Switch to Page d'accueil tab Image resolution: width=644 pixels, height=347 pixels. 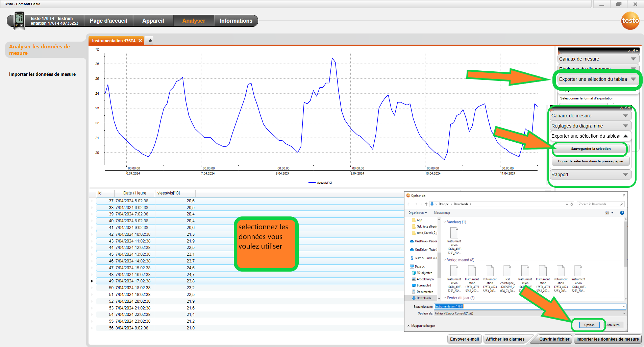(x=108, y=21)
